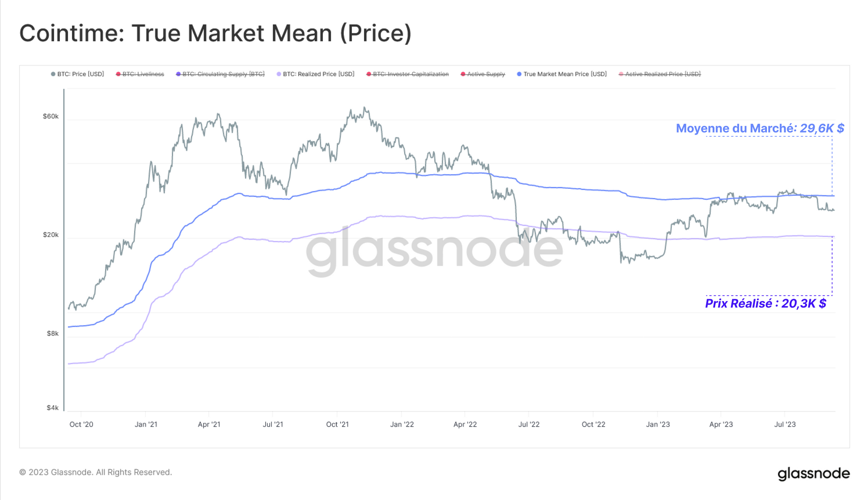
Task: Toggle the True Market Mean Price [USD] series
Action: (562, 74)
